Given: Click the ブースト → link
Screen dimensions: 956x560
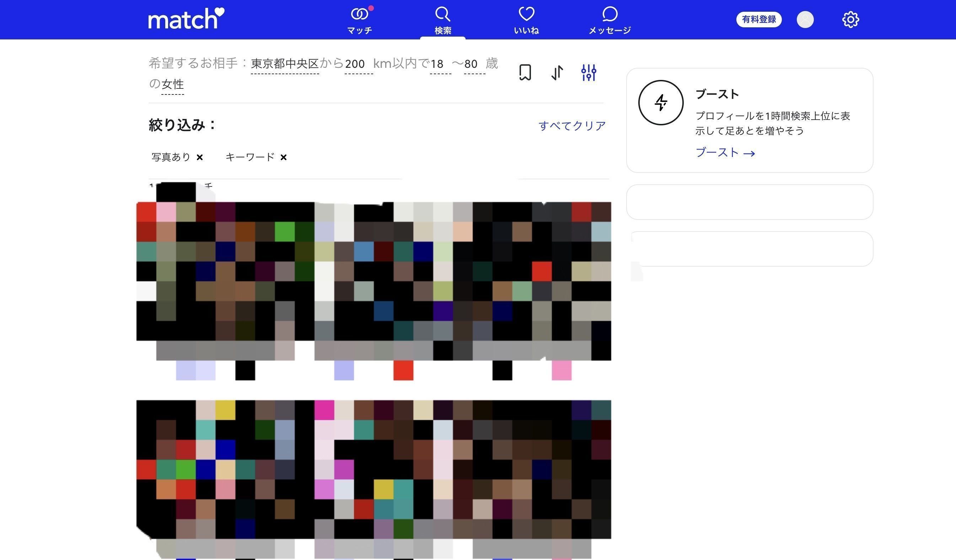Looking at the screenshot, I should point(725,153).
